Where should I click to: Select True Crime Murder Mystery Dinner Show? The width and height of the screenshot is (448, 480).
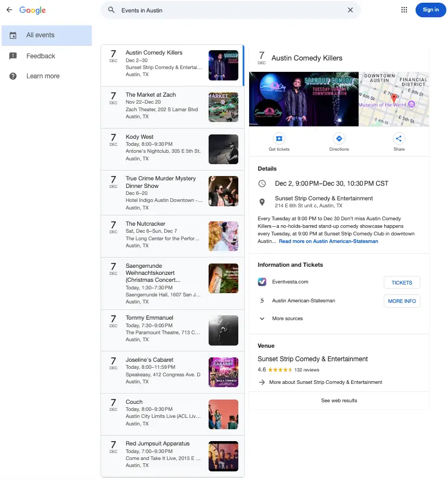(x=172, y=193)
